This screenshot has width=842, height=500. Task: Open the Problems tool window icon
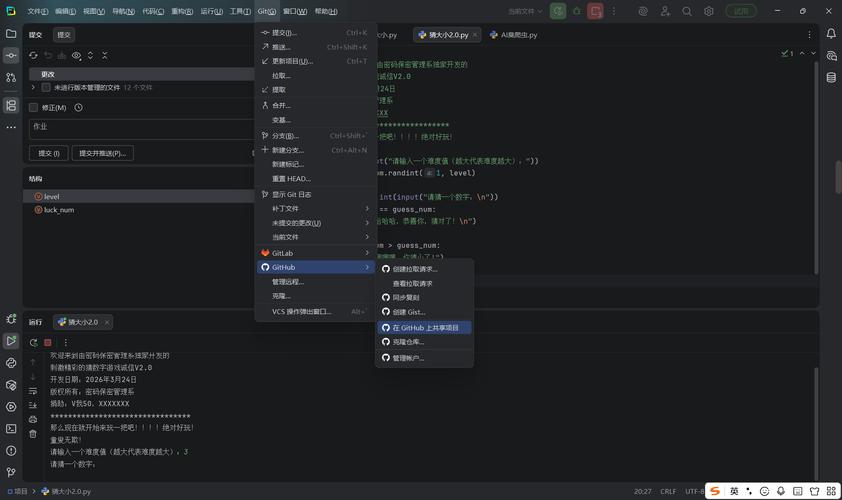coord(11,451)
